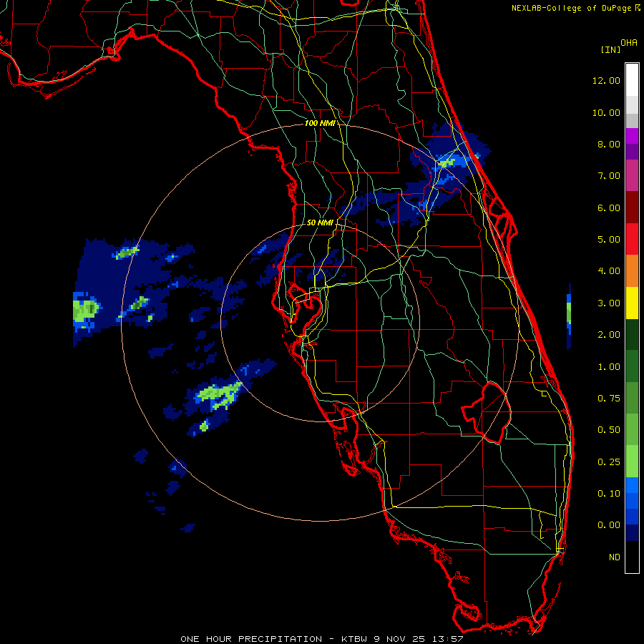The height and width of the screenshot is (644, 644).
Task: Select the green swatch next to 1.00
Action: click(x=632, y=366)
